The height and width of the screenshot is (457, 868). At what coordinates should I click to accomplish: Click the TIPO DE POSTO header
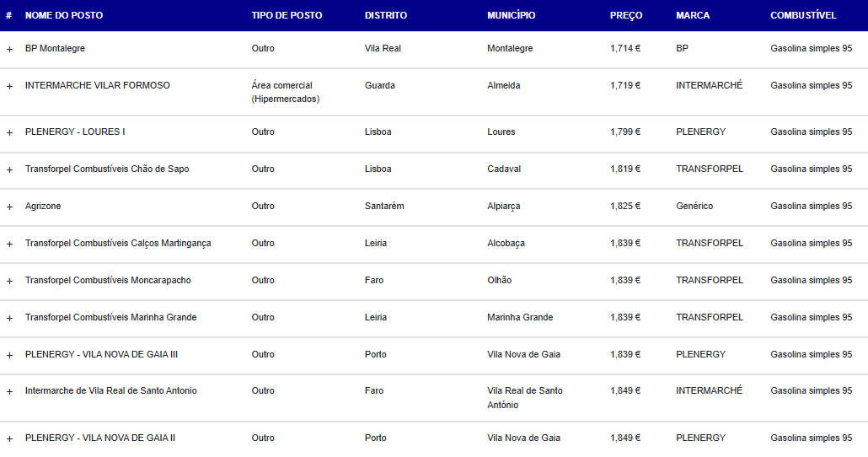(x=287, y=15)
